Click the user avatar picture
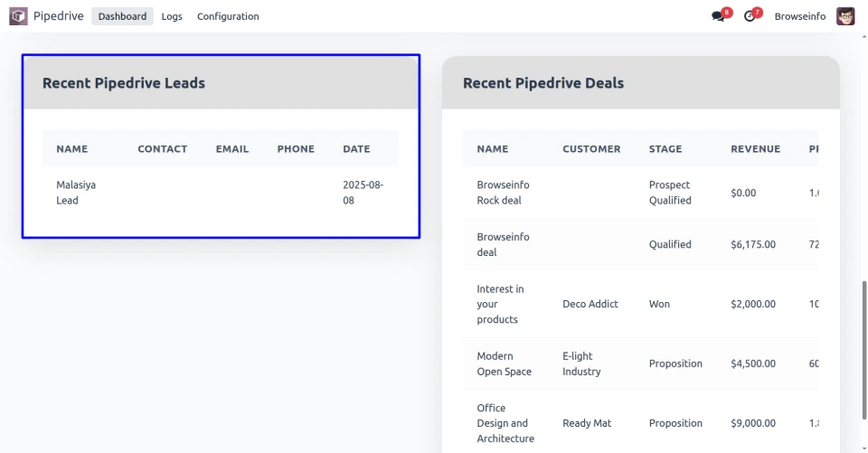 [x=845, y=16]
